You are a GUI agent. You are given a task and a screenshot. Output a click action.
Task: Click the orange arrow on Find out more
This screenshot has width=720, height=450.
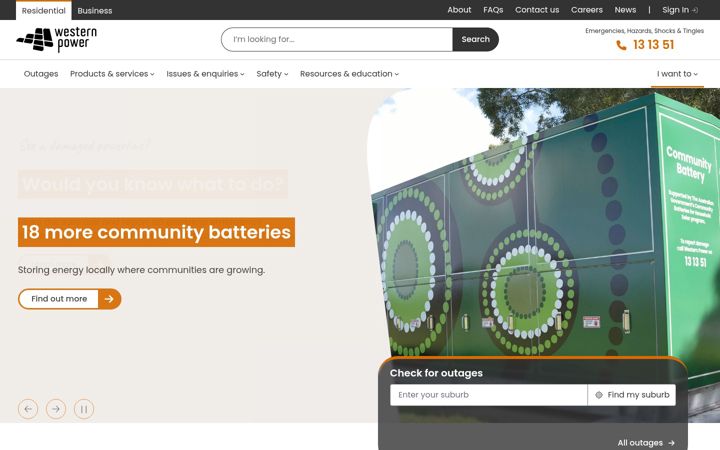pyautogui.click(x=109, y=299)
